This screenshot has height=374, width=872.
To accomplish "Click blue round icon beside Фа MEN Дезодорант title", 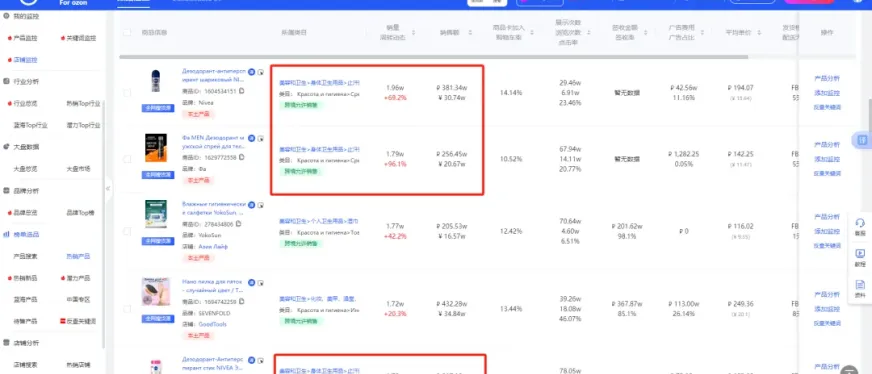I will click(x=251, y=138).
